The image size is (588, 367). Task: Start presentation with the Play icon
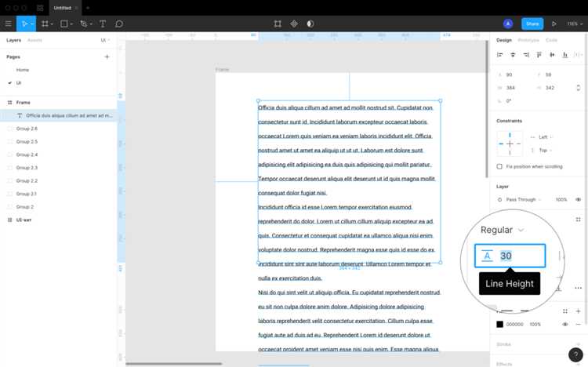tap(554, 24)
